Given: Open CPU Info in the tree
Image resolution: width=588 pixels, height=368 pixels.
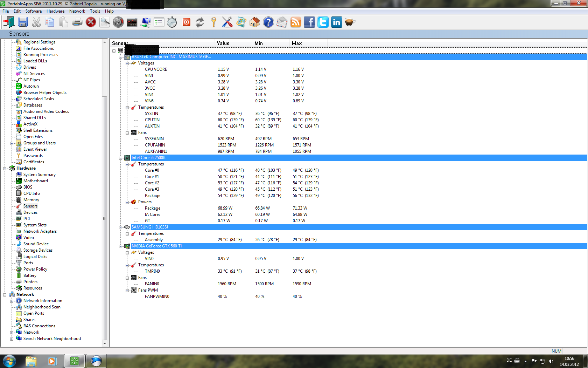Looking at the screenshot, I should tap(31, 193).
